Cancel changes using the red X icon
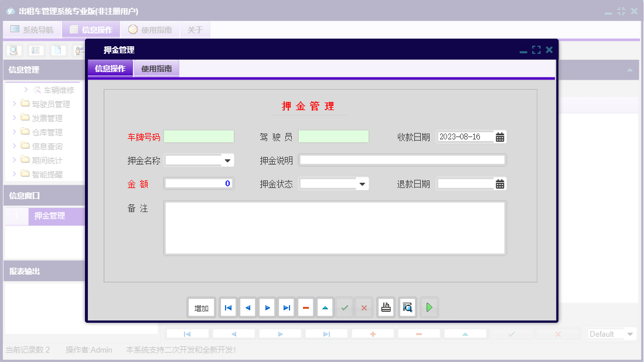This screenshot has height=362, width=644. coord(364,307)
